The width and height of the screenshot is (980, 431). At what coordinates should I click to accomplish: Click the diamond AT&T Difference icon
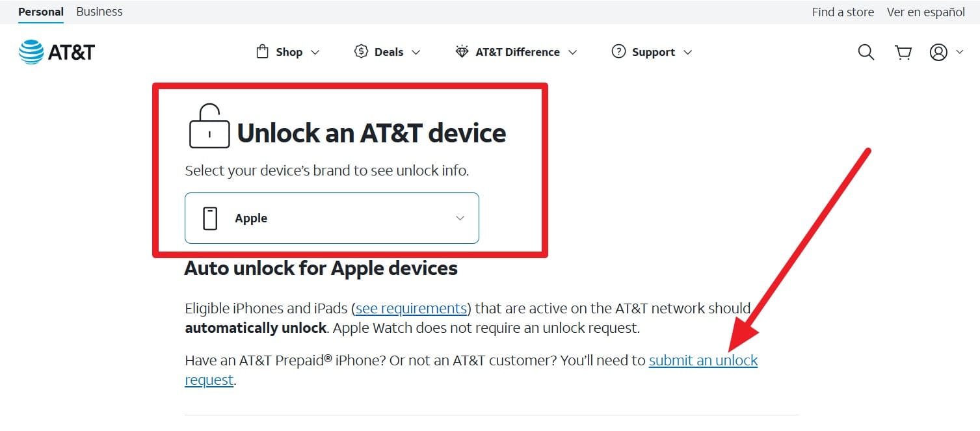[x=462, y=51]
